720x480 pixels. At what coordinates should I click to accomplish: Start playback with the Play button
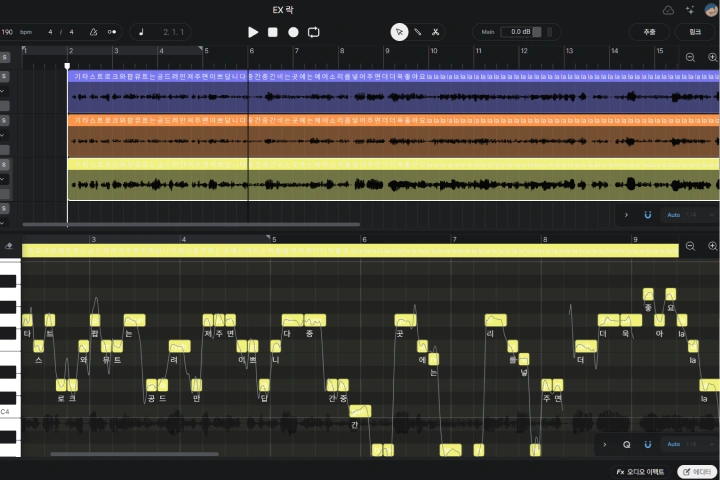[253, 32]
